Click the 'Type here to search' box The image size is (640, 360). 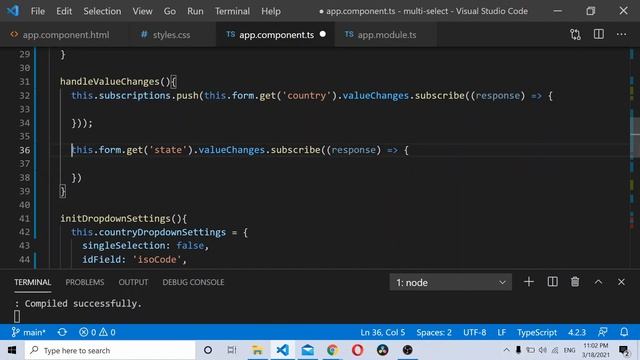coord(110,350)
